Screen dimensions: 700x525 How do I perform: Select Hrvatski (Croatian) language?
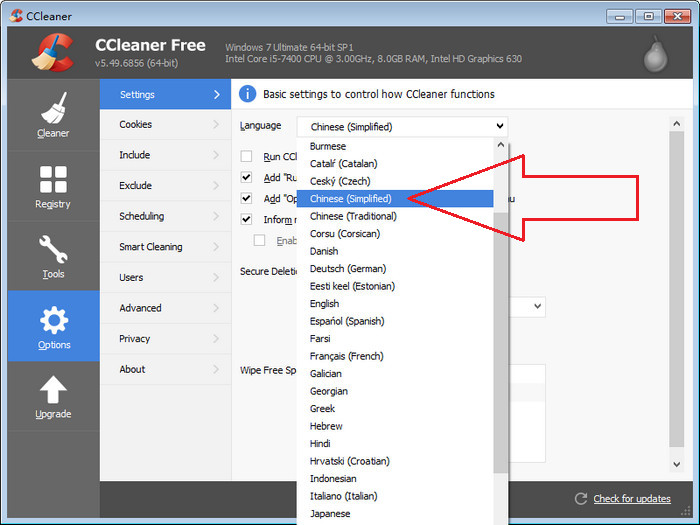click(395, 461)
